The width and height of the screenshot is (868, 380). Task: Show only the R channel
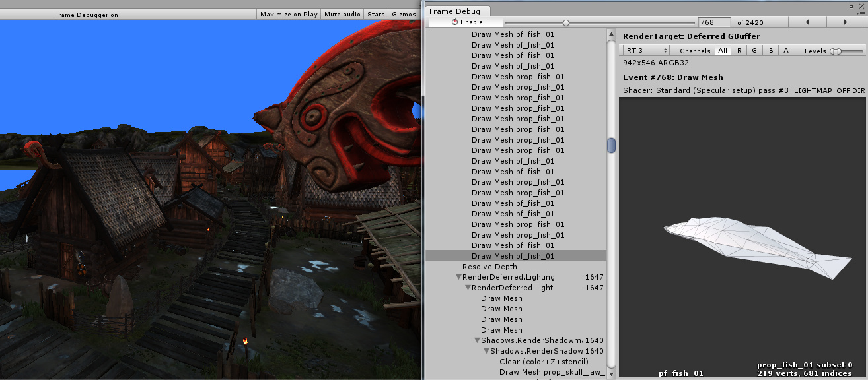[739, 51]
